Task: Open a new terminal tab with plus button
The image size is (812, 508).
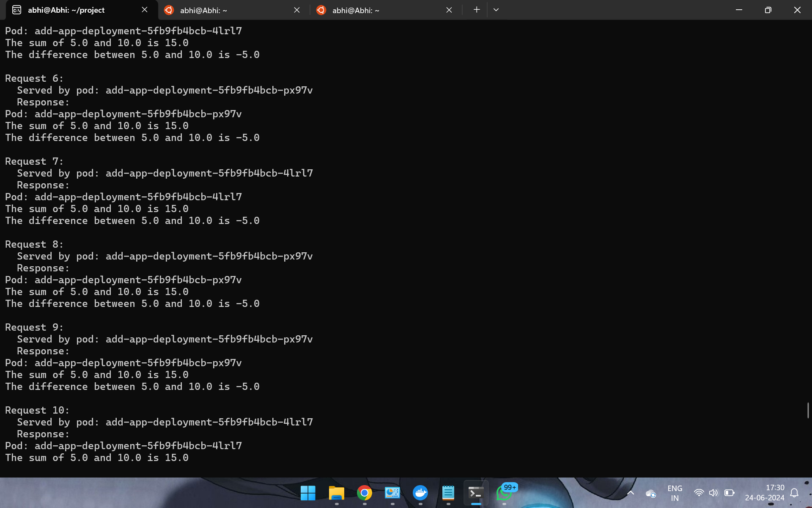Action: click(x=476, y=9)
